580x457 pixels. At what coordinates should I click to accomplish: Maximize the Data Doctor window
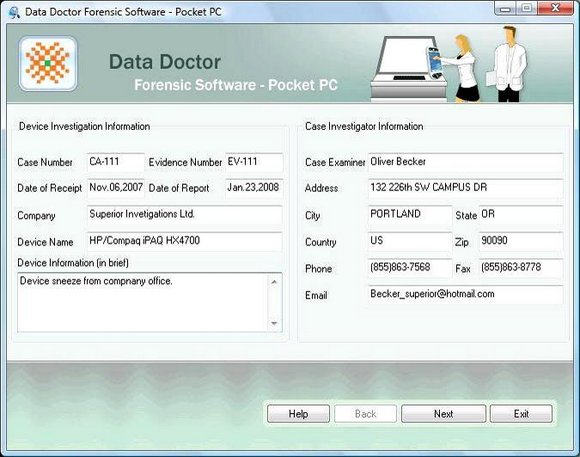[527, 8]
